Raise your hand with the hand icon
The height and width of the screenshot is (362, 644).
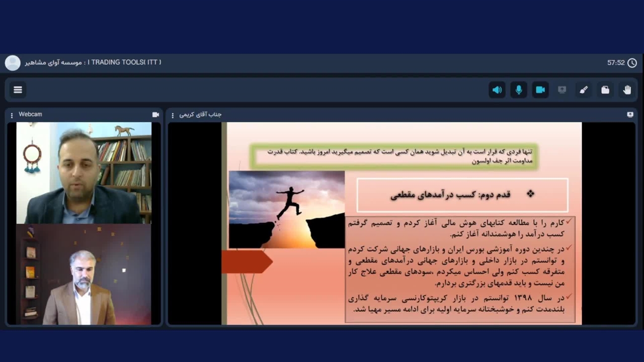627,90
